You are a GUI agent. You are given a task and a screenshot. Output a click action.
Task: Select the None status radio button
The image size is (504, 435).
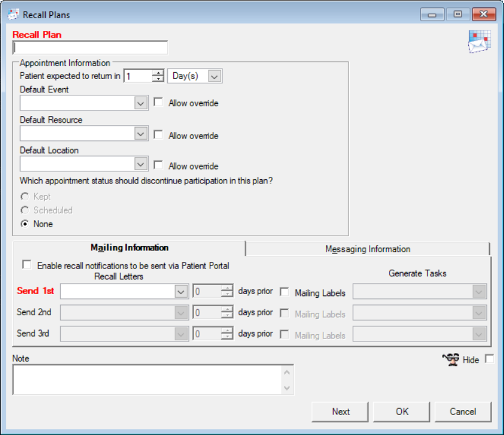pyautogui.click(x=25, y=224)
